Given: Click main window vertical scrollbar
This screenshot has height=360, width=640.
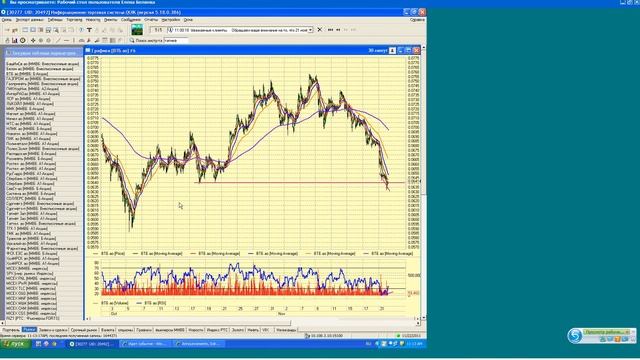Looking at the screenshot, I should 424,182.
